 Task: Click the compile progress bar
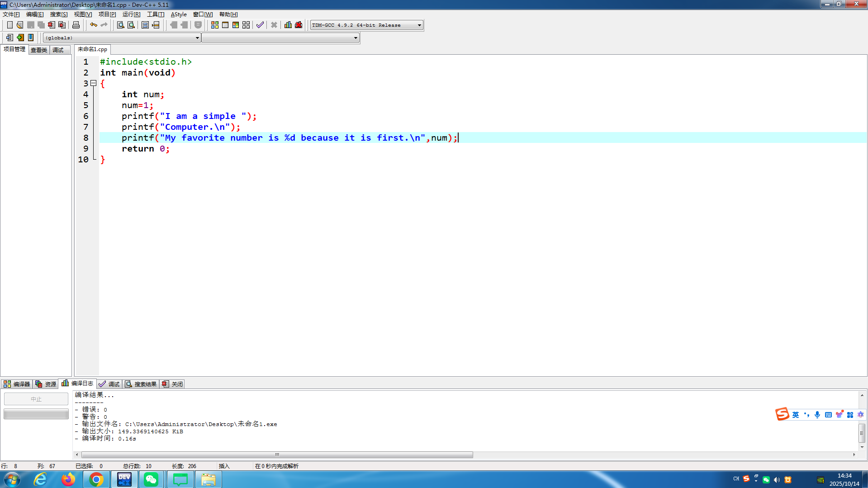36,414
